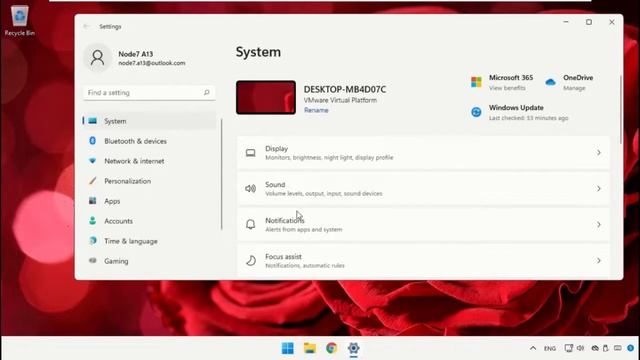Switch to Accounts settings

coord(149,221)
